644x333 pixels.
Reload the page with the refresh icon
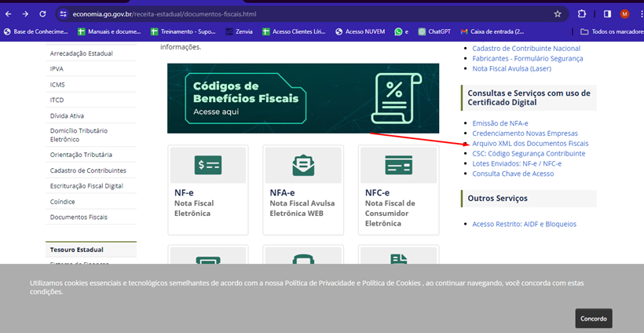[x=42, y=14]
